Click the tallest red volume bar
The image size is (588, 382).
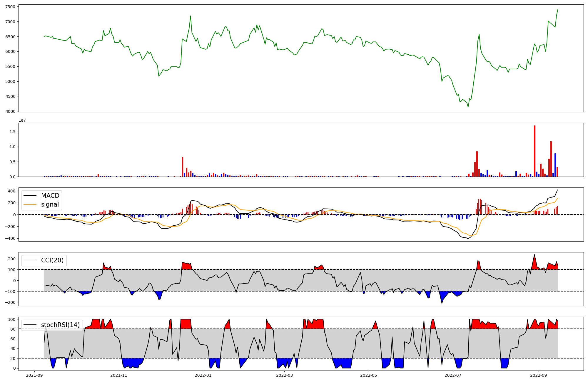point(534,151)
